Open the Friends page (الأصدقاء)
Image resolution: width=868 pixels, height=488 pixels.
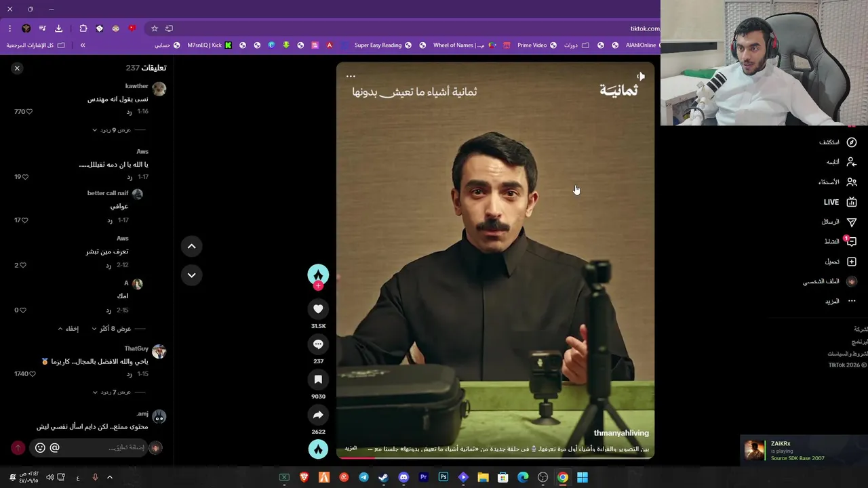[x=837, y=182]
